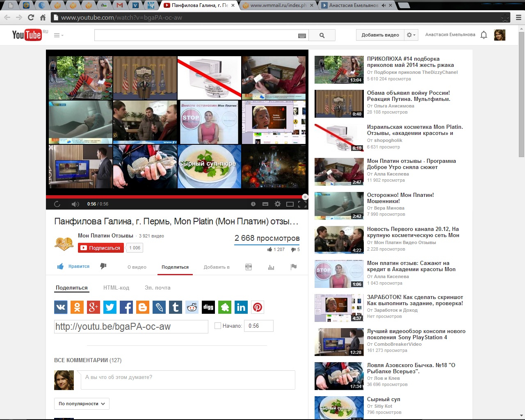Open the video statistics bar-chart icon
The width and height of the screenshot is (525, 420).
pyautogui.click(x=271, y=267)
